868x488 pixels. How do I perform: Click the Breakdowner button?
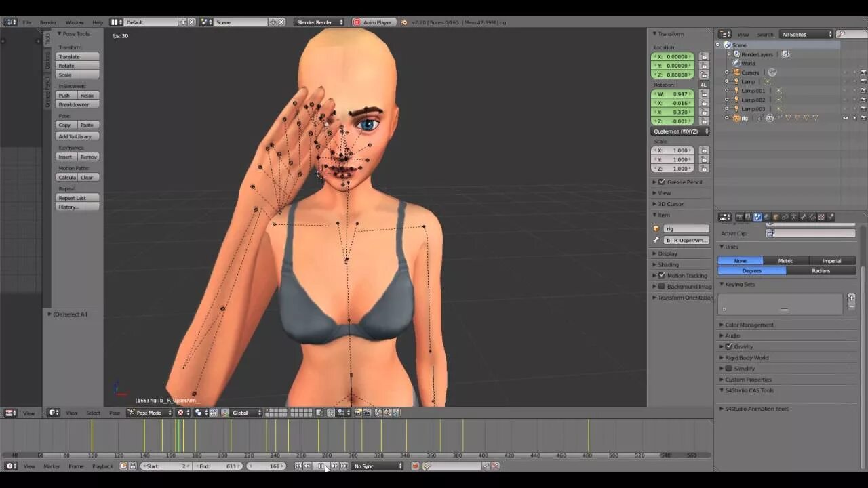coord(77,104)
